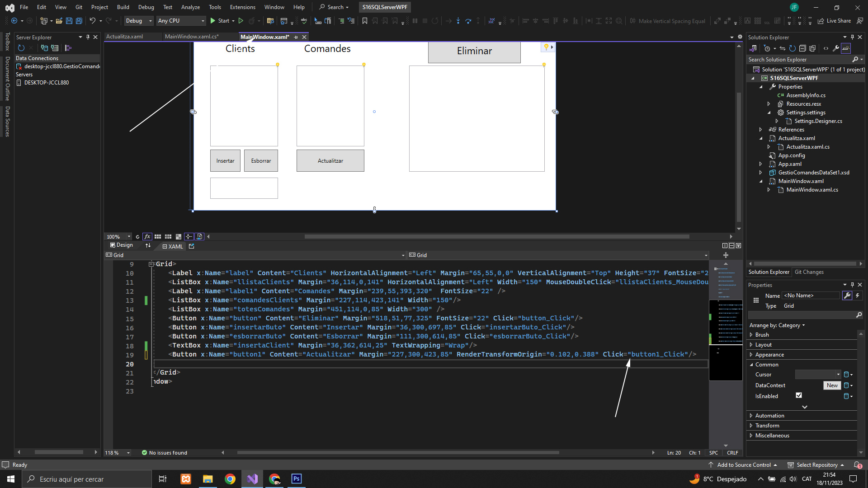Swap the Design and XAML panes
Viewport: 868px width, 488px height.
pos(148,245)
